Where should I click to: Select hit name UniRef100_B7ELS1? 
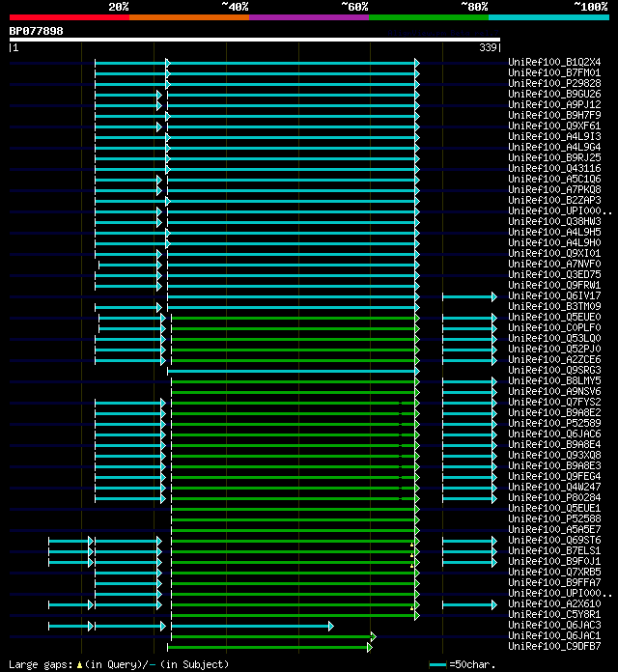(x=554, y=550)
